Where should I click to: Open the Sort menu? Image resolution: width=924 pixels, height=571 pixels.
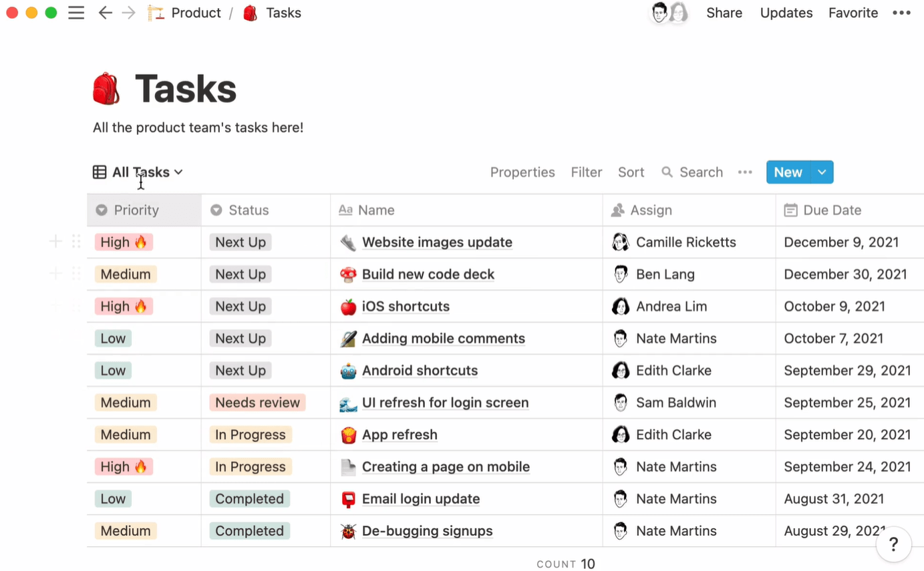click(x=631, y=172)
